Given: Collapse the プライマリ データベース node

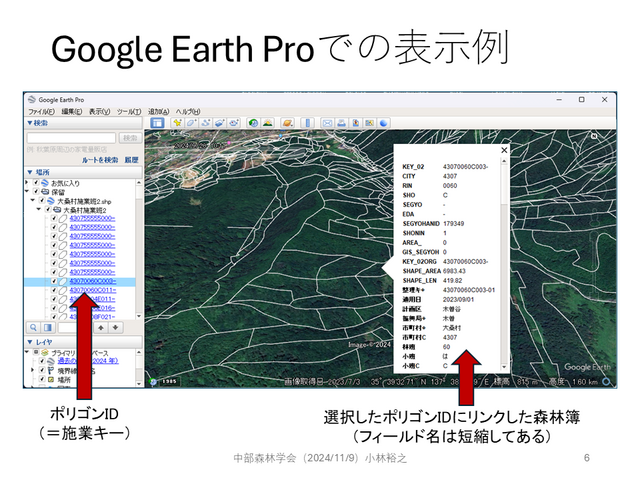Looking at the screenshot, I should (x=27, y=352).
